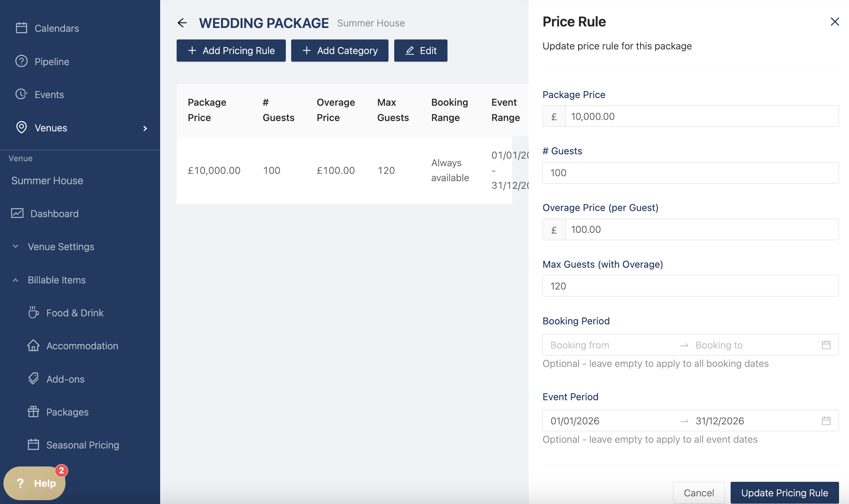
Task: Open Packages in the sidebar
Action: pyautogui.click(x=67, y=412)
